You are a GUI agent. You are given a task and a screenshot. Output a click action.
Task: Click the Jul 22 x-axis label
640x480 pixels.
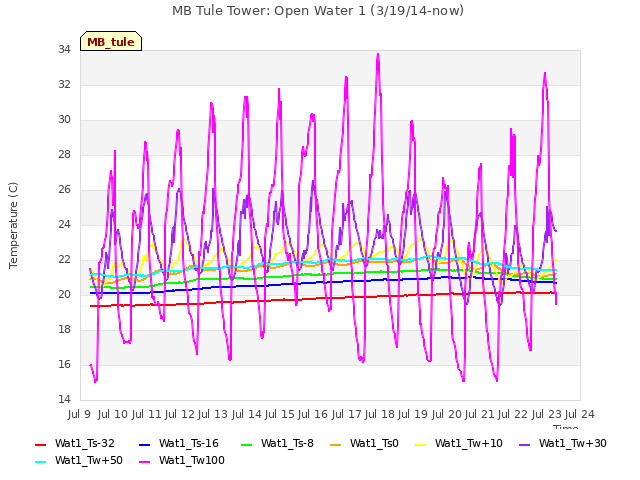pos(513,415)
